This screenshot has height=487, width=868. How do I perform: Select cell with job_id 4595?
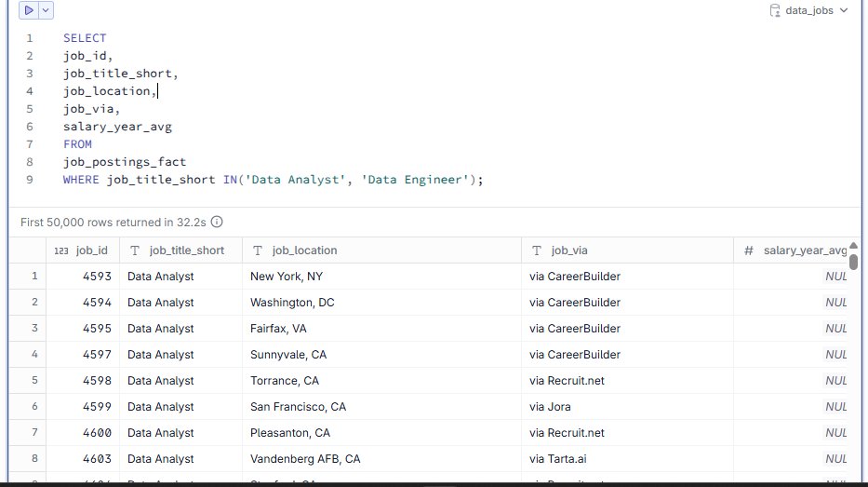83,329
